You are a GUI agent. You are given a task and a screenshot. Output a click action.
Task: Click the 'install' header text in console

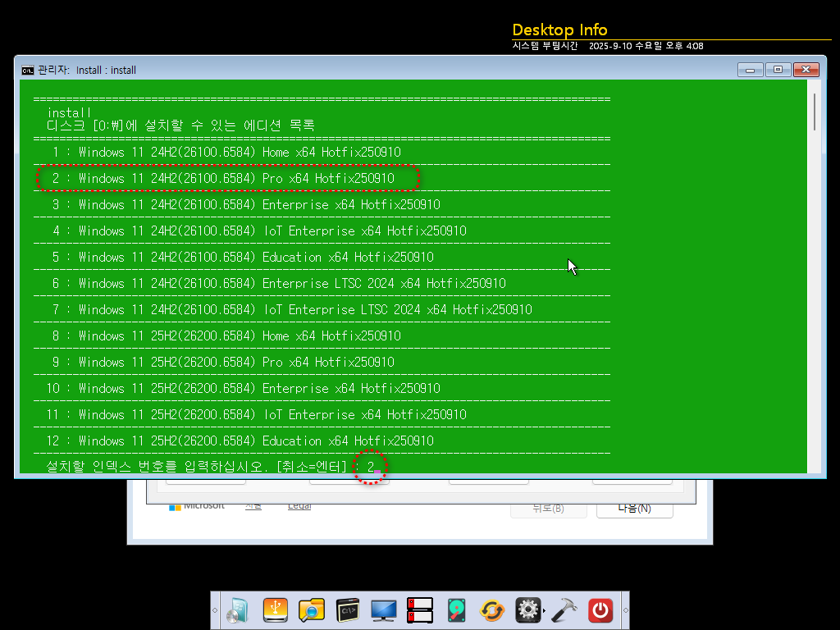(x=69, y=112)
